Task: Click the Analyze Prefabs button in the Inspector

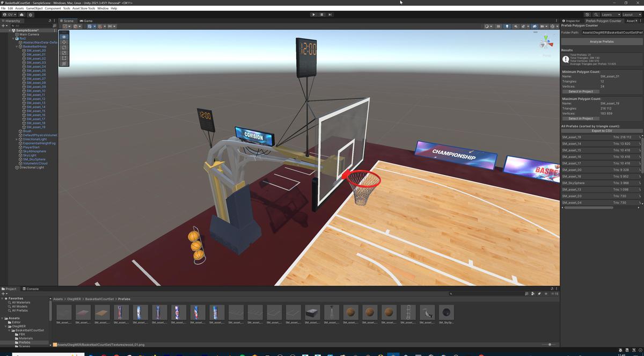Action: click(601, 41)
